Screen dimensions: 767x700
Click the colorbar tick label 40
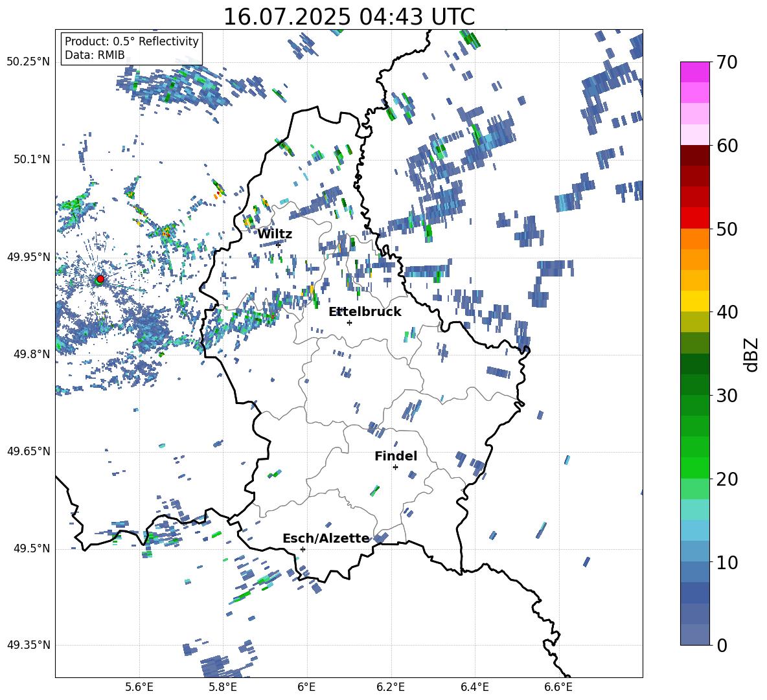[x=727, y=312]
